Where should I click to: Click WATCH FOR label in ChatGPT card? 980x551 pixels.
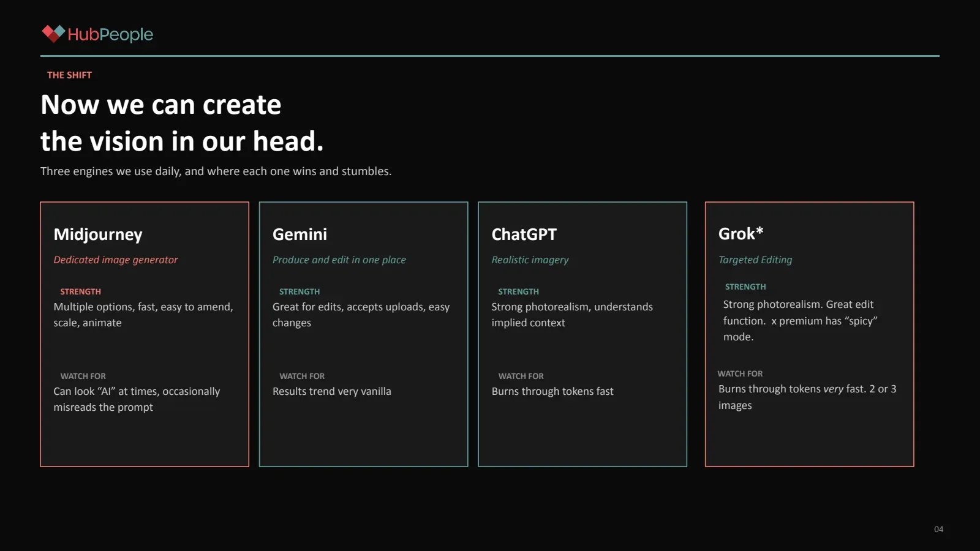coord(521,377)
